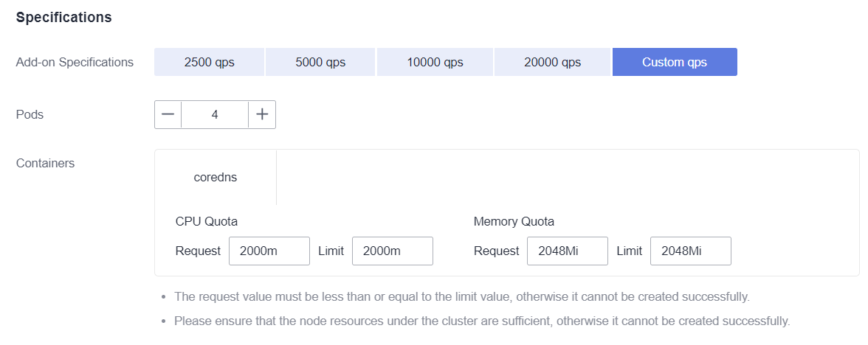Click the Specifications section heading
This screenshot has width=868, height=345.
point(64,17)
